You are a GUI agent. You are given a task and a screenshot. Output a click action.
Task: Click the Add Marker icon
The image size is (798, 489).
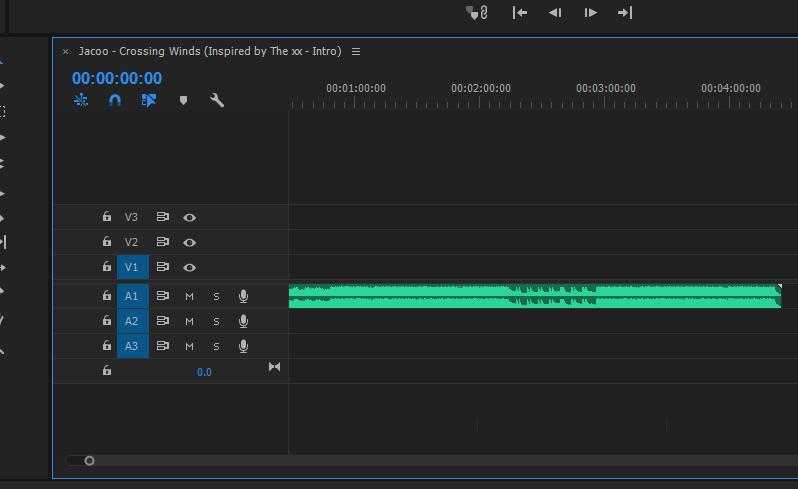[x=183, y=100]
